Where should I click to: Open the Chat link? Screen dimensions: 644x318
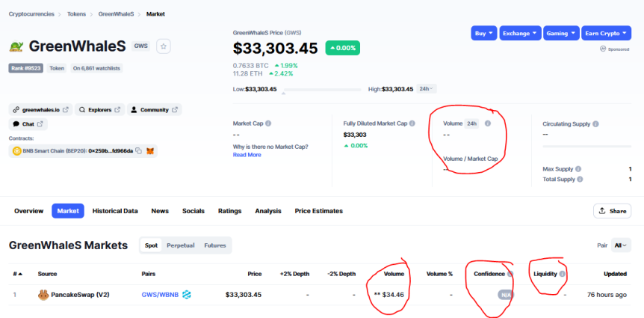coord(28,123)
